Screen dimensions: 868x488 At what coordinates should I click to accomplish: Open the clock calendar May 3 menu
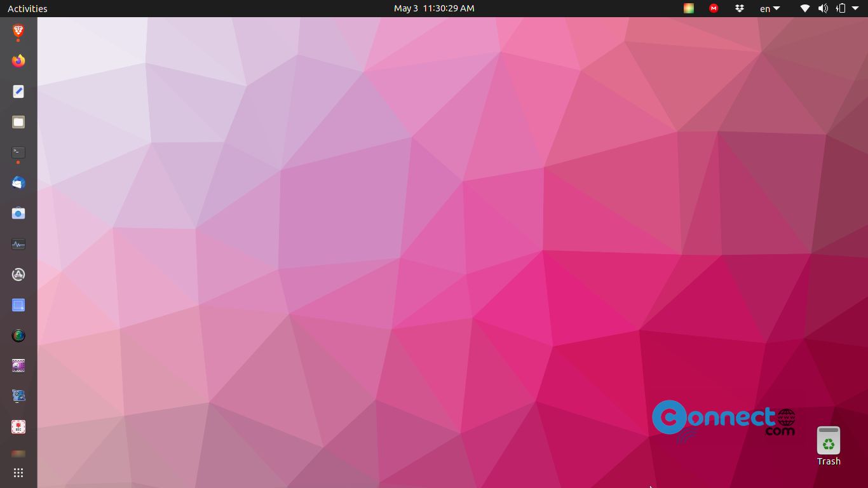coord(434,8)
